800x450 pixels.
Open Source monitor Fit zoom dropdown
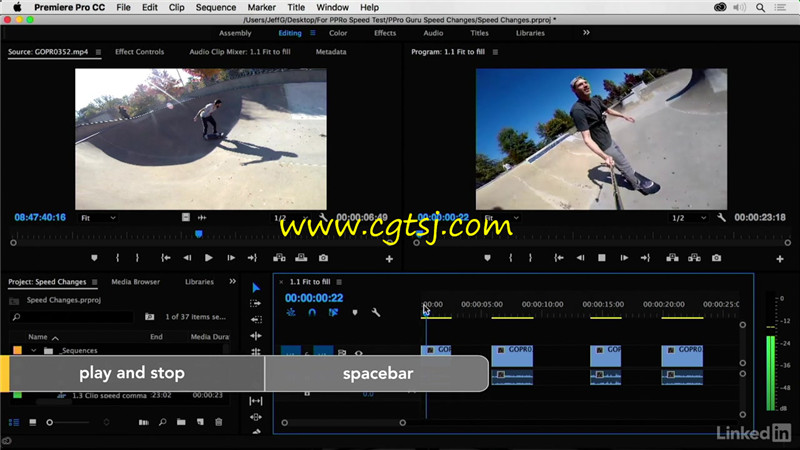pos(98,218)
